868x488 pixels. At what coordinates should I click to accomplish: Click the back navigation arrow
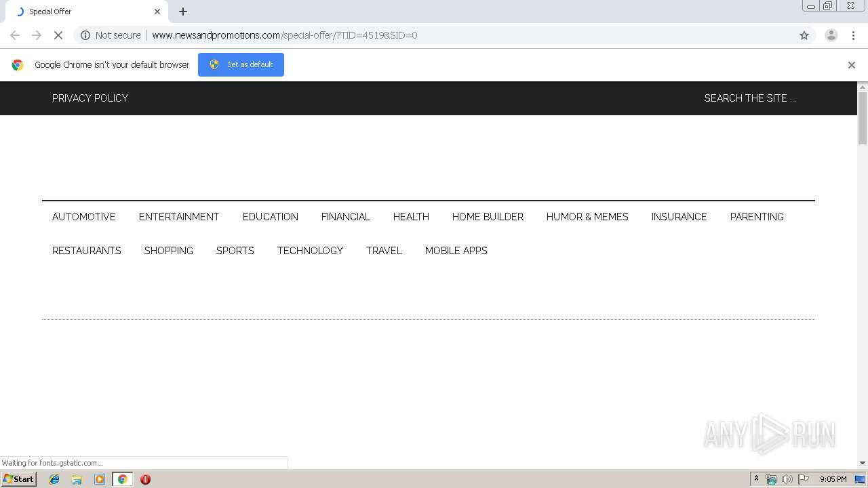[x=15, y=35]
